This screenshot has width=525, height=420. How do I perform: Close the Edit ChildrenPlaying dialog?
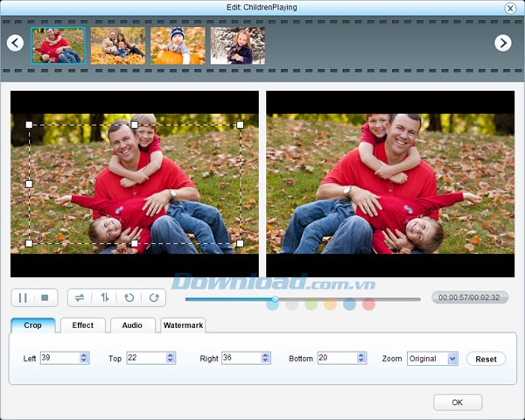click(510, 8)
